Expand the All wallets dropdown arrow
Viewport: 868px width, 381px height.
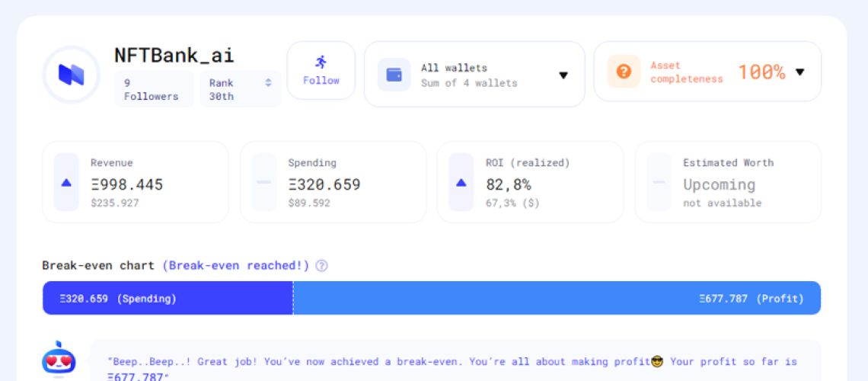pyautogui.click(x=563, y=75)
